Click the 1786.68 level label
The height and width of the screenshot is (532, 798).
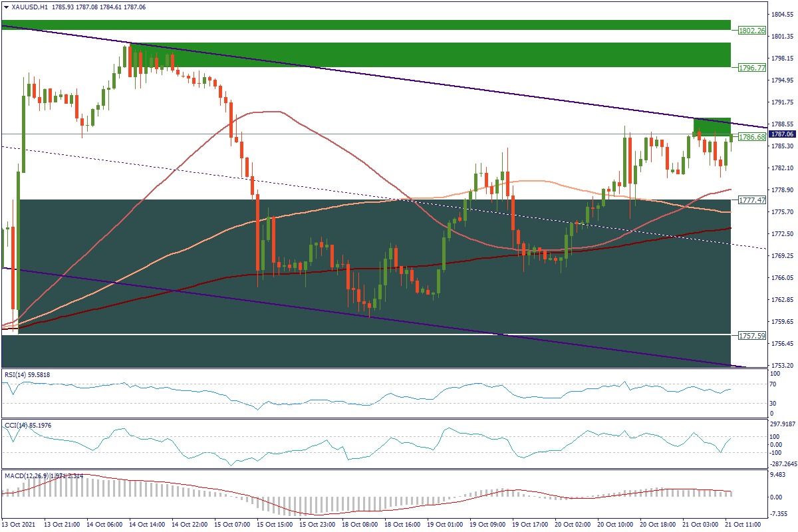click(x=752, y=137)
